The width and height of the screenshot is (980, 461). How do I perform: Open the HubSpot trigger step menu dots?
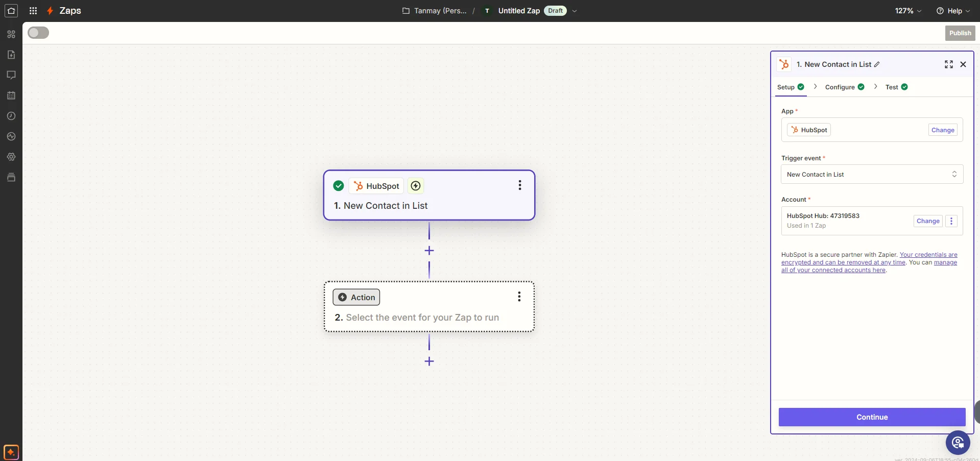tap(520, 185)
